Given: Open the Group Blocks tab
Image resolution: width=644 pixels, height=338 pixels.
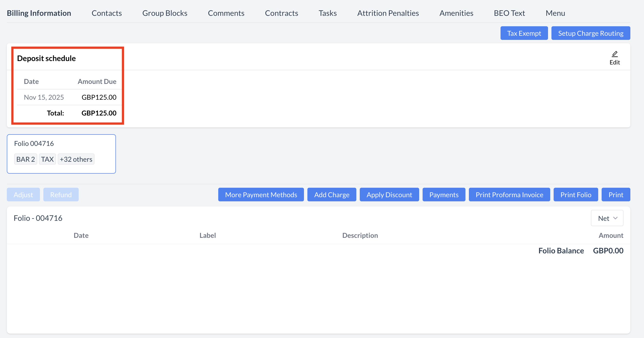Looking at the screenshot, I should [x=164, y=13].
